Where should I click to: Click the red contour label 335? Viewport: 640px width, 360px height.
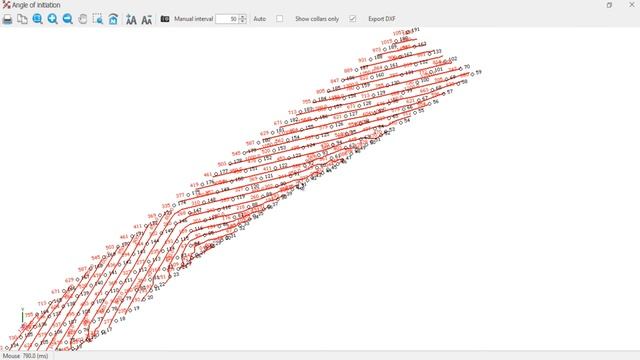click(x=166, y=206)
